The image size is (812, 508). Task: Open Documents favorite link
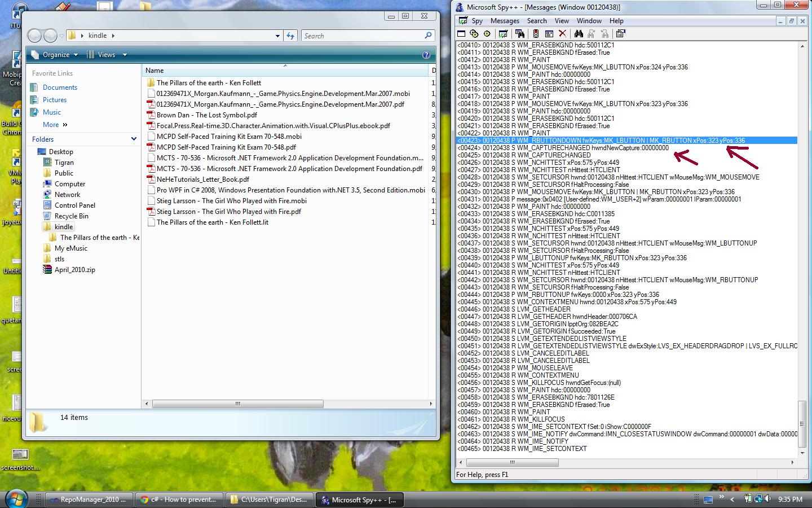click(x=60, y=87)
